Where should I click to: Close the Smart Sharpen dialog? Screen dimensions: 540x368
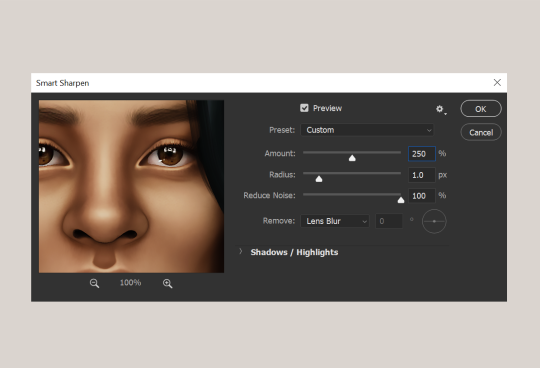tap(497, 83)
